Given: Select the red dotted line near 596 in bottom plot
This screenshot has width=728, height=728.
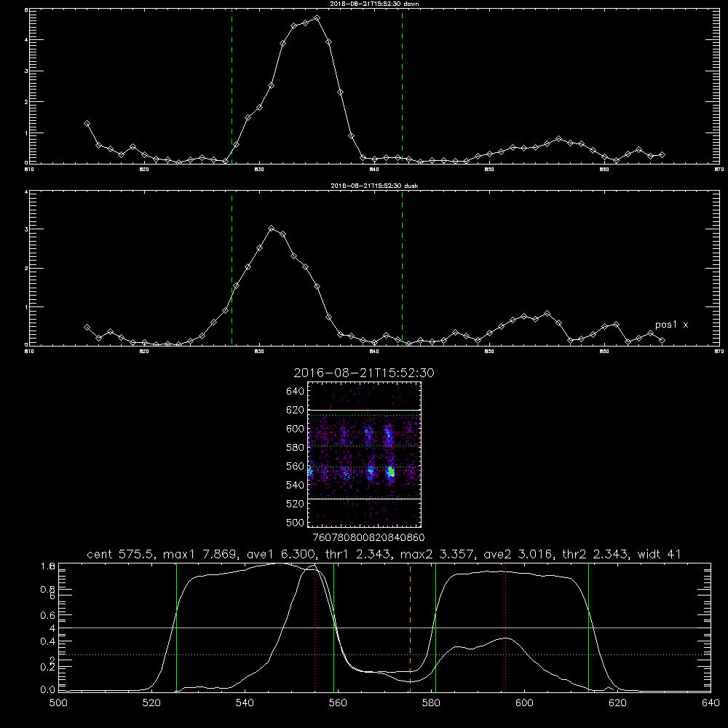Looking at the screenshot, I should click(506, 627).
